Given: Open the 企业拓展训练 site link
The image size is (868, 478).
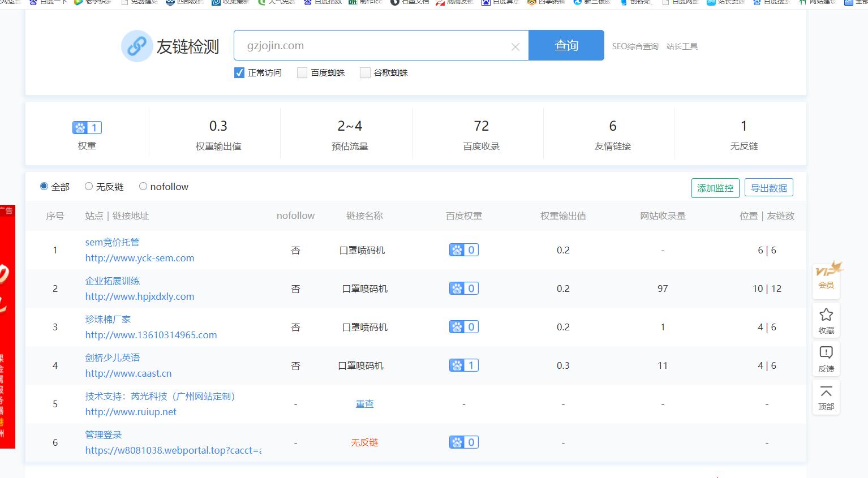Looking at the screenshot, I should pos(113,281).
